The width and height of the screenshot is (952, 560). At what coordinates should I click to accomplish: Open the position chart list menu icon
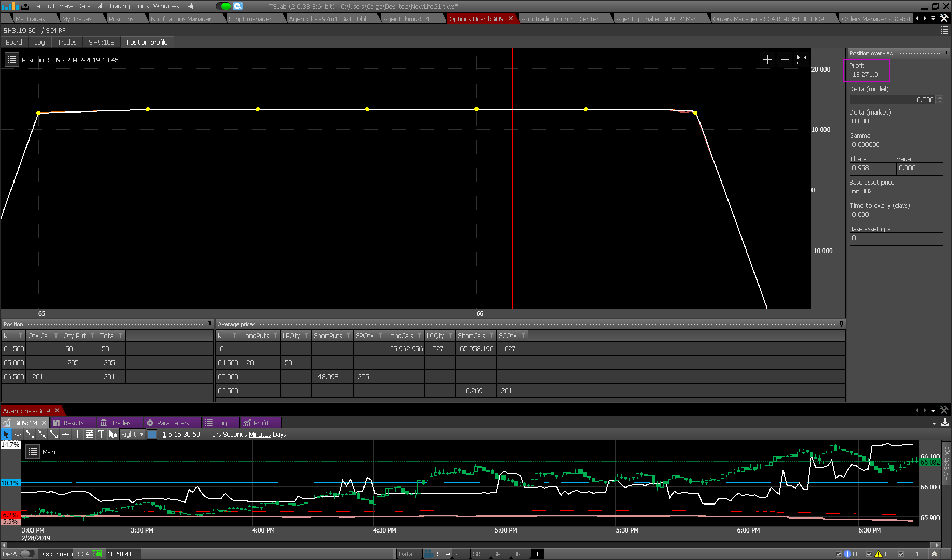tap(12, 60)
